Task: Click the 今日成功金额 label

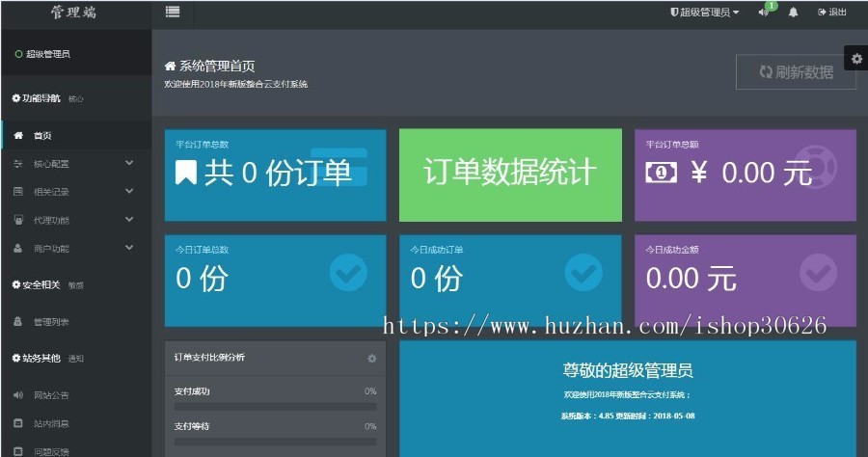Action: coord(672,250)
